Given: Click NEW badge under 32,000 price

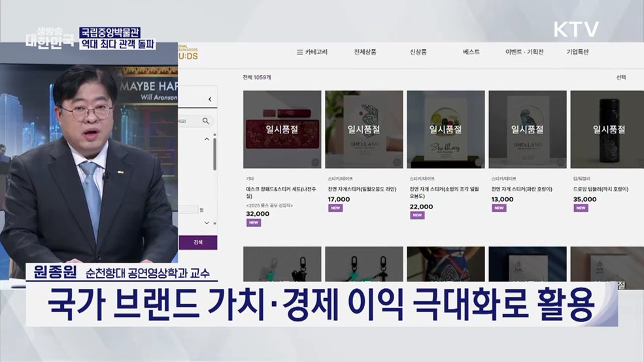Looking at the screenshot, I should tap(254, 222).
